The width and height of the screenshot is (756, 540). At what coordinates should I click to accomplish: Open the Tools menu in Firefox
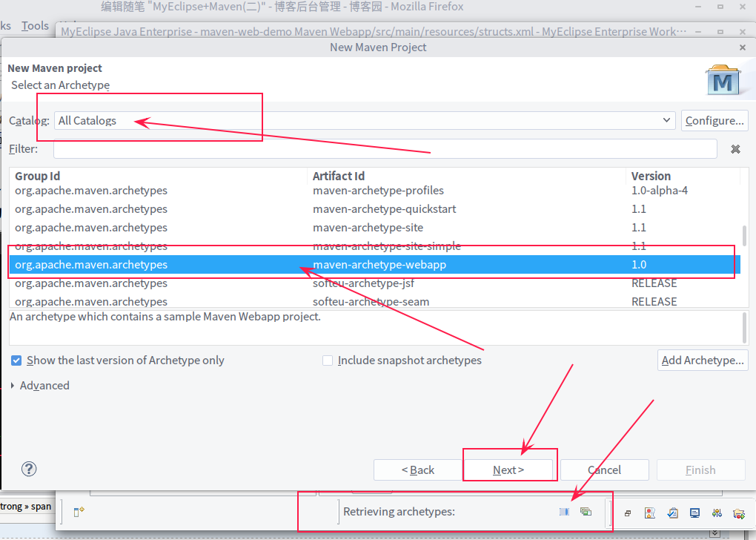pos(35,25)
